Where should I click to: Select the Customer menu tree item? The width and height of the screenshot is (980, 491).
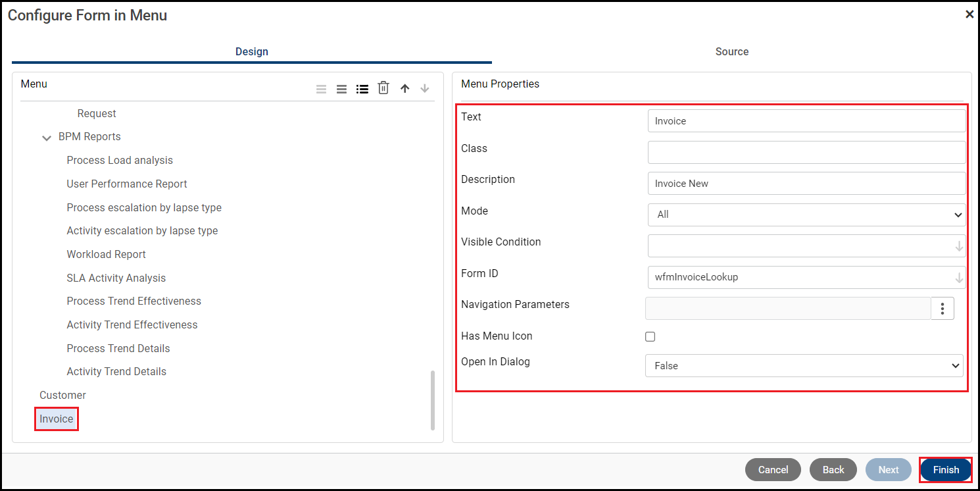(62, 396)
